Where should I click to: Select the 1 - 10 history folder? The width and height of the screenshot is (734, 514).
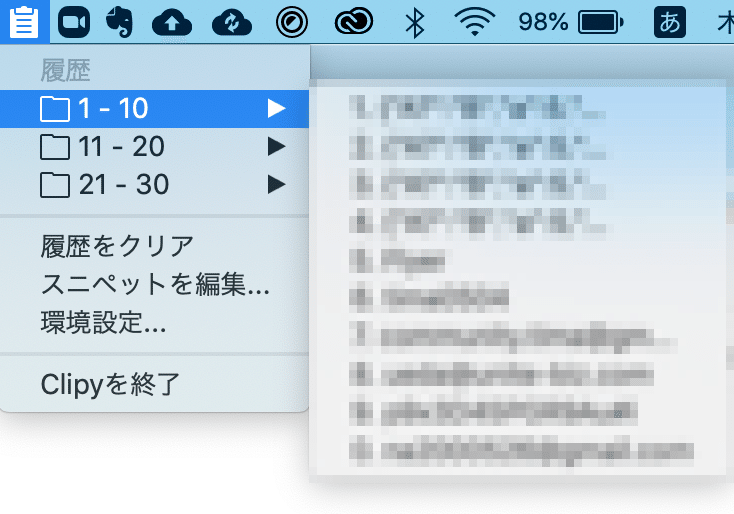(x=154, y=109)
